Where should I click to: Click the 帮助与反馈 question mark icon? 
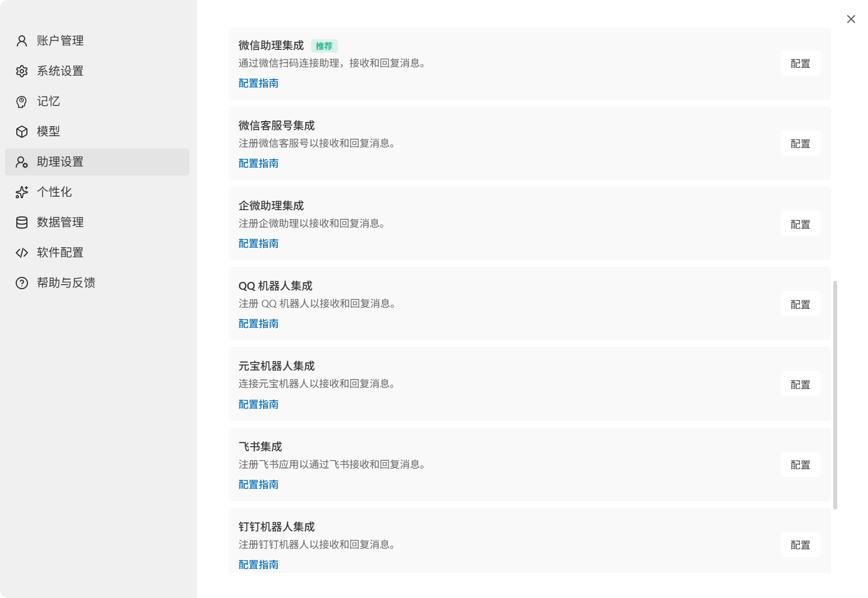[22, 283]
